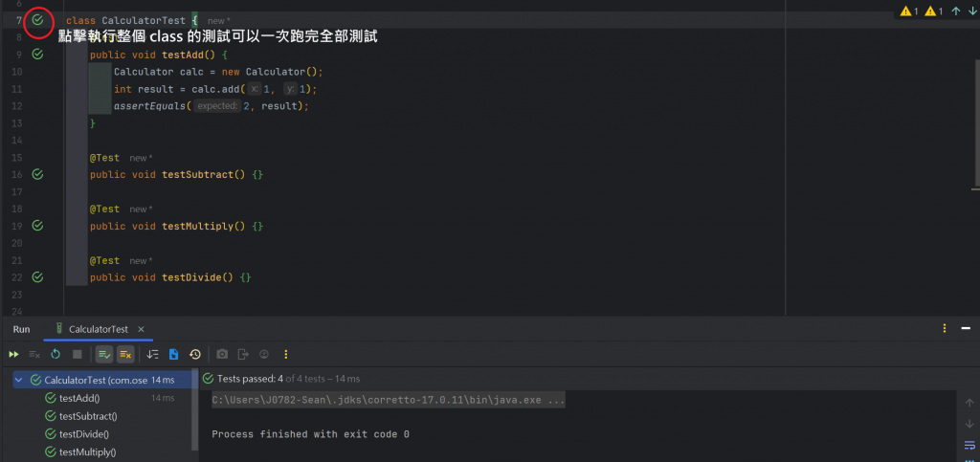Collapse the CalculatorTest node in test tree

(x=19, y=380)
